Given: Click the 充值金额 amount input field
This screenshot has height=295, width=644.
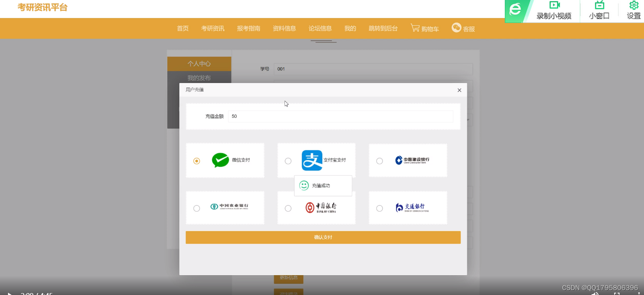Looking at the screenshot, I should (x=340, y=116).
